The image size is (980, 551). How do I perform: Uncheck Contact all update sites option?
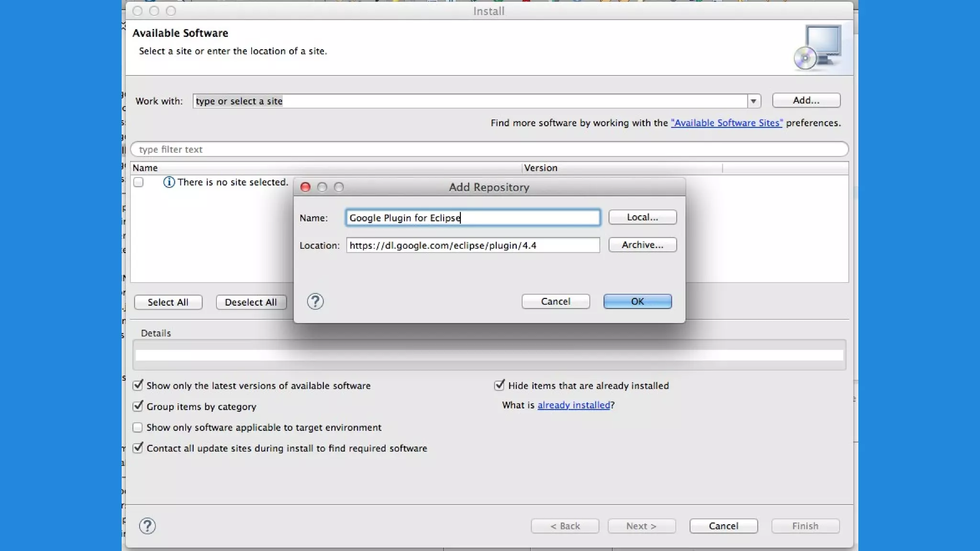tap(138, 448)
